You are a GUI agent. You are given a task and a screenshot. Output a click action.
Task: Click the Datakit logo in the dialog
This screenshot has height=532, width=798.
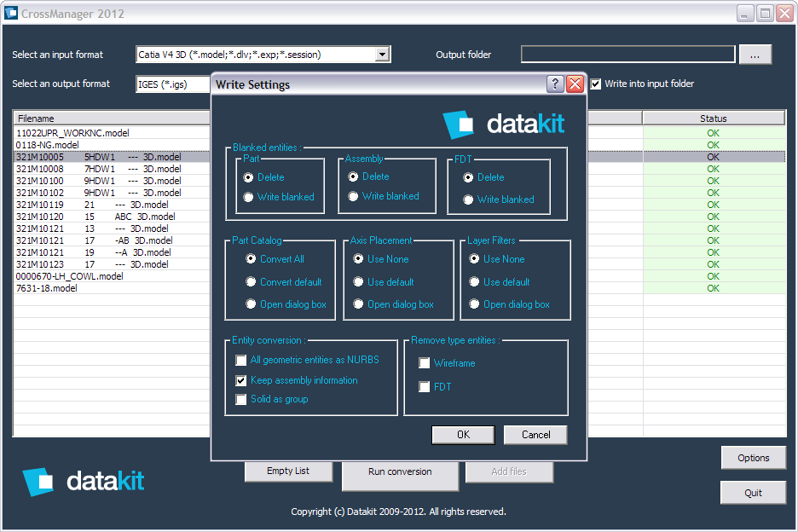click(503, 124)
